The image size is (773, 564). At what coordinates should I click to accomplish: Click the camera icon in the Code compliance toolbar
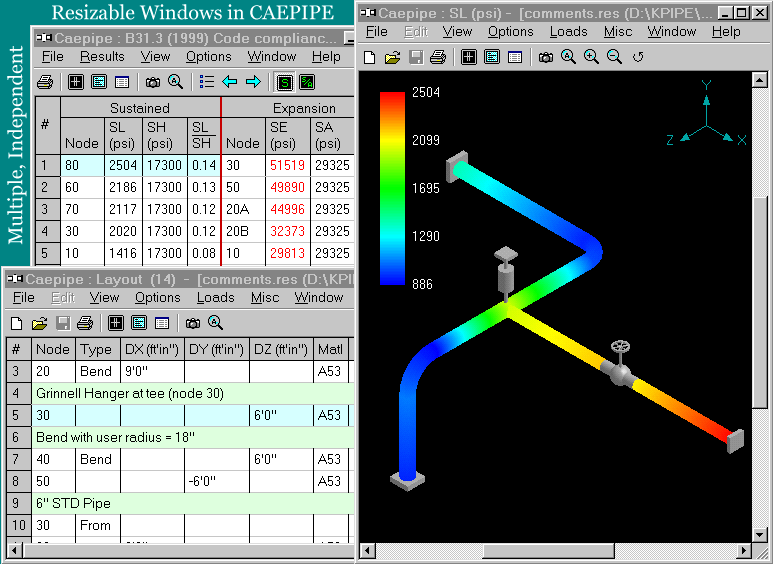(153, 82)
